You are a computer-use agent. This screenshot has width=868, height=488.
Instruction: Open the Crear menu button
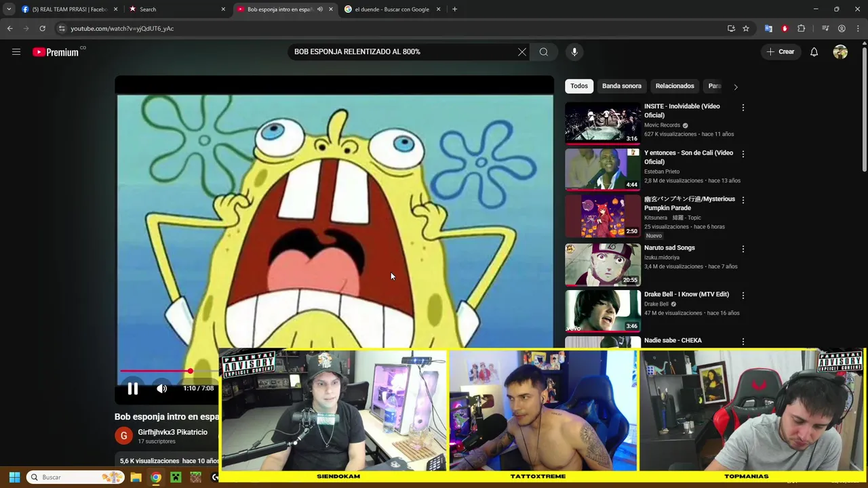[780, 52]
